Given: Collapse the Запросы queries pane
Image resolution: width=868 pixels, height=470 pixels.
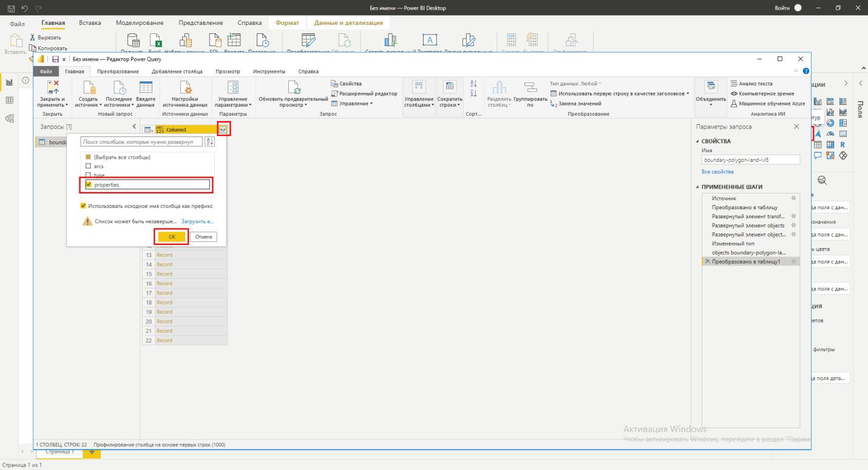Looking at the screenshot, I should coord(134,126).
